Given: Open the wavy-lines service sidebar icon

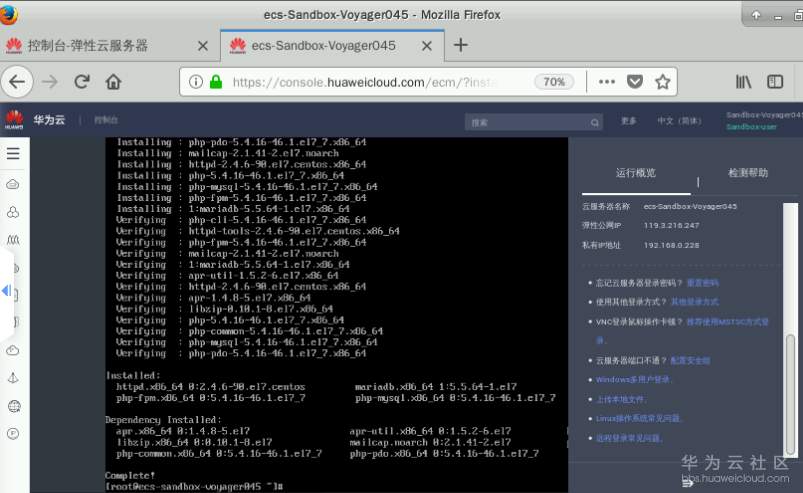Looking at the screenshot, I should point(13,240).
